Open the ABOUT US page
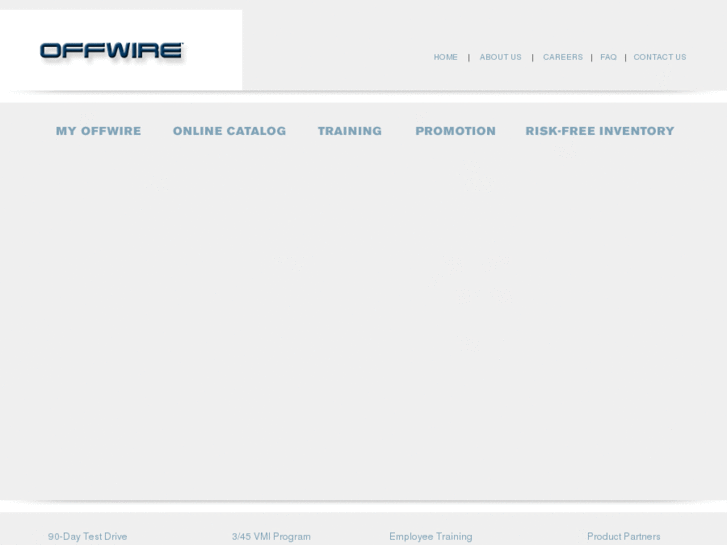This screenshot has height=545, width=727. (x=500, y=57)
